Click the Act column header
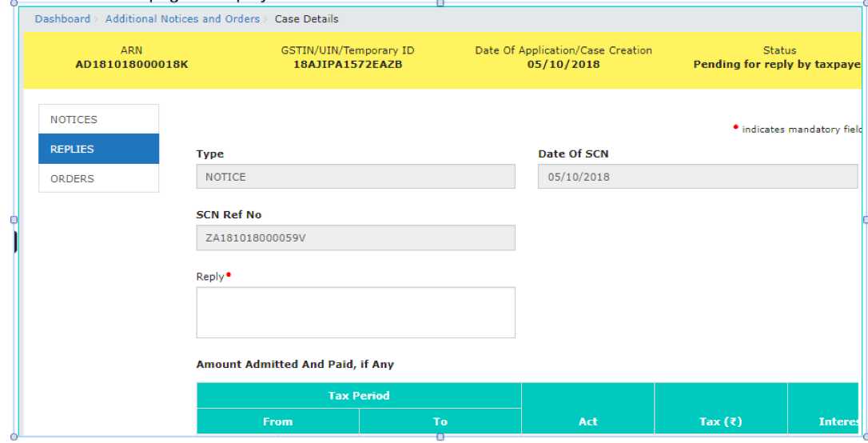Viewport: 868px width, 443px height. click(588, 409)
